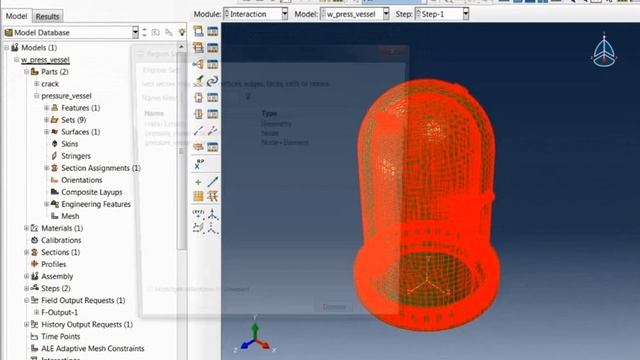Expand the Engineering Features node
The height and width of the screenshot is (360, 640).
pos(47,204)
